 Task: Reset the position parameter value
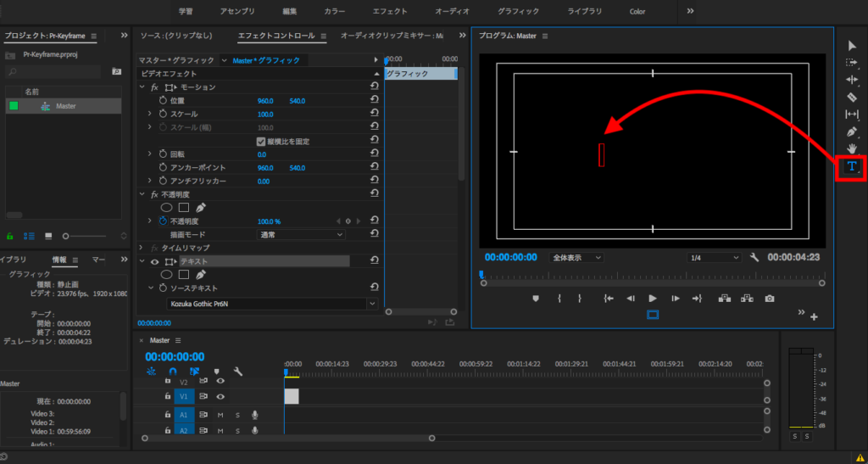374,100
